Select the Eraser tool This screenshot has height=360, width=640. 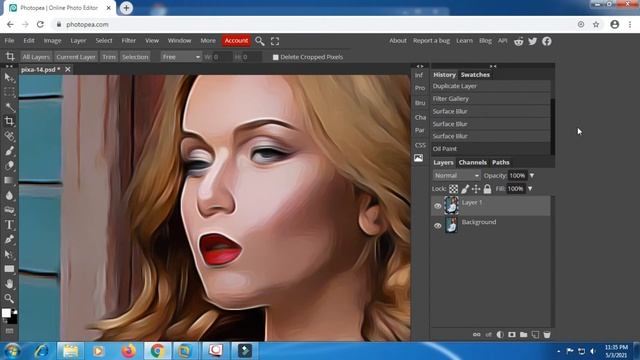click(x=9, y=165)
